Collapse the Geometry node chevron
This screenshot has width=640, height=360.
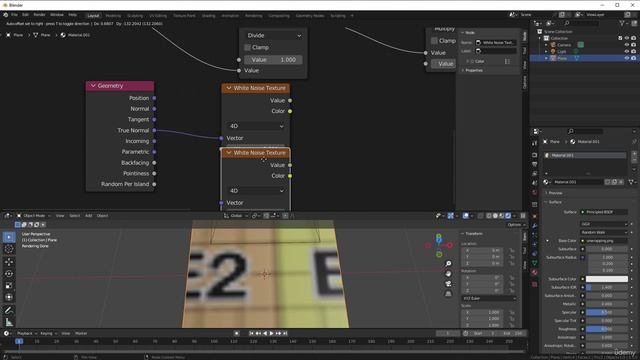pos(93,86)
